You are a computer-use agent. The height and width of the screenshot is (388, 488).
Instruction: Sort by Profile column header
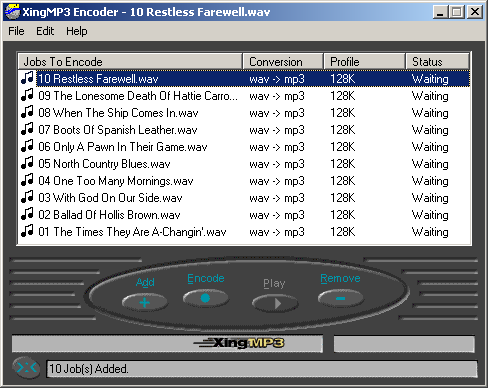tap(364, 62)
